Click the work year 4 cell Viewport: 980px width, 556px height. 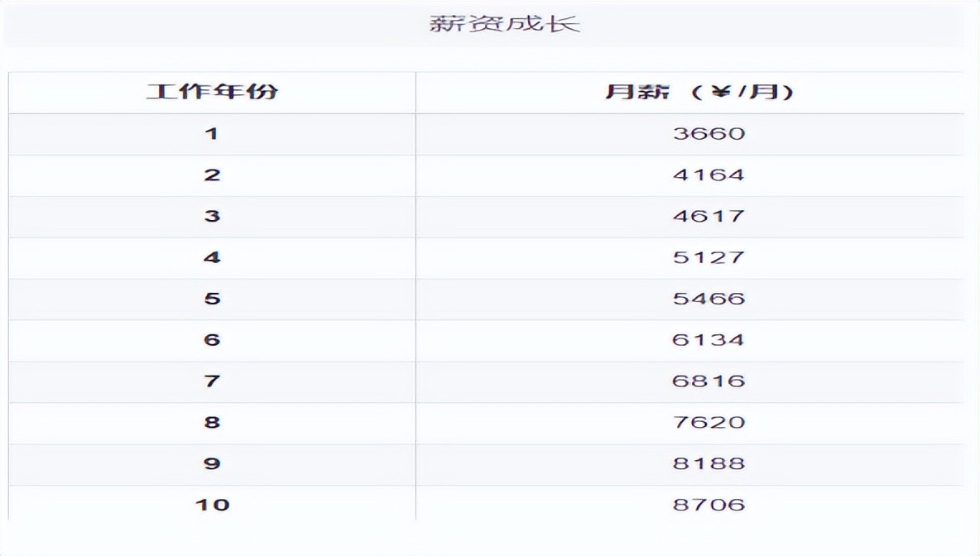[212, 257]
